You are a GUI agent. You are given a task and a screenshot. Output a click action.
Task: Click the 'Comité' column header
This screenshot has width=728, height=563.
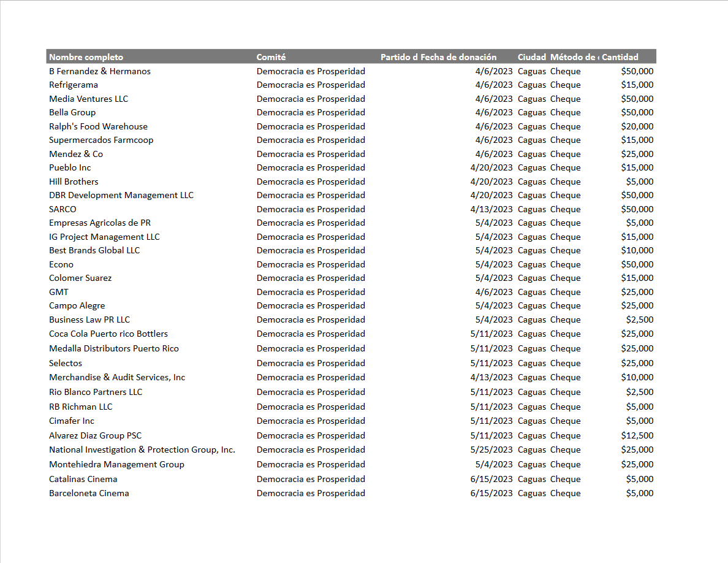271,57
